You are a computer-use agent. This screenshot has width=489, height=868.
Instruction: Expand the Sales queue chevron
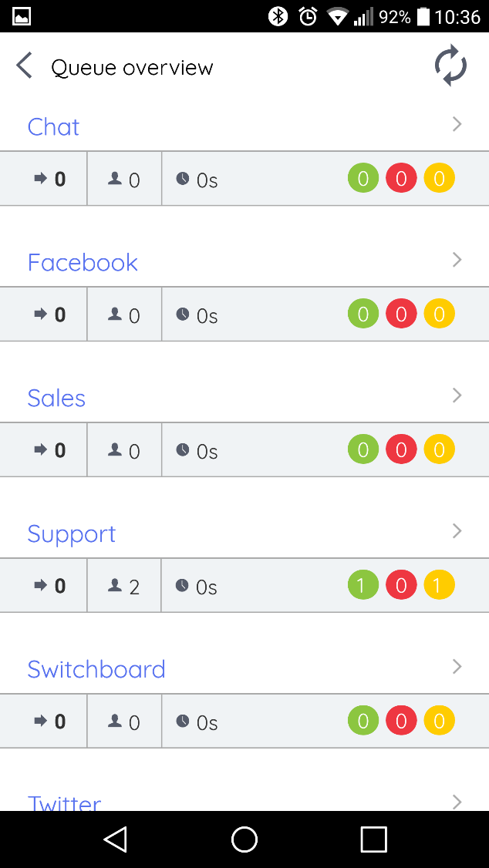coord(457,395)
